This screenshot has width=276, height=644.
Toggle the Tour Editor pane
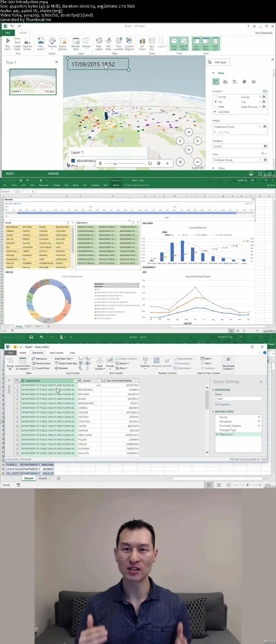click(196, 44)
